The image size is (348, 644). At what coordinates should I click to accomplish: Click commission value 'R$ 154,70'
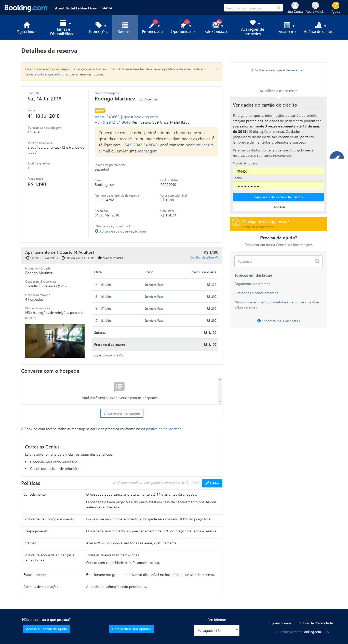point(168,215)
